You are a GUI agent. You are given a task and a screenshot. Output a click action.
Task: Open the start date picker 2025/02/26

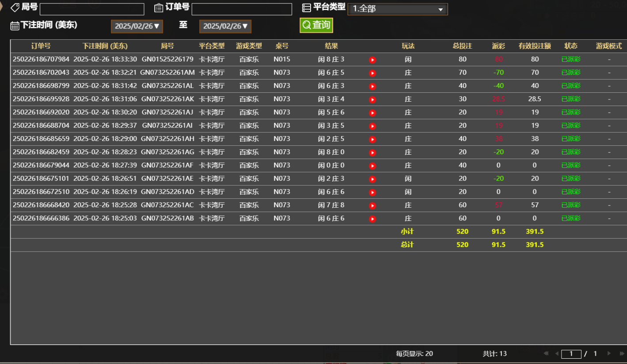pos(137,26)
